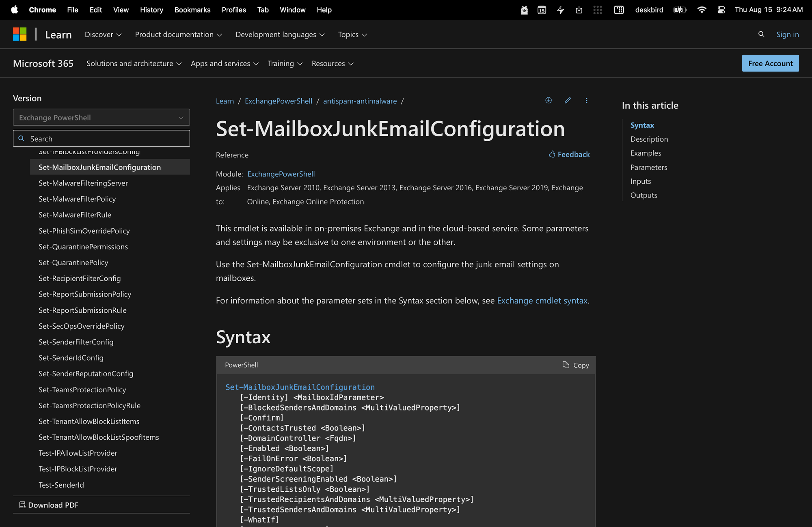The width and height of the screenshot is (812, 527).
Task: Open the article edit pencil icon
Action: click(x=568, y=101)
